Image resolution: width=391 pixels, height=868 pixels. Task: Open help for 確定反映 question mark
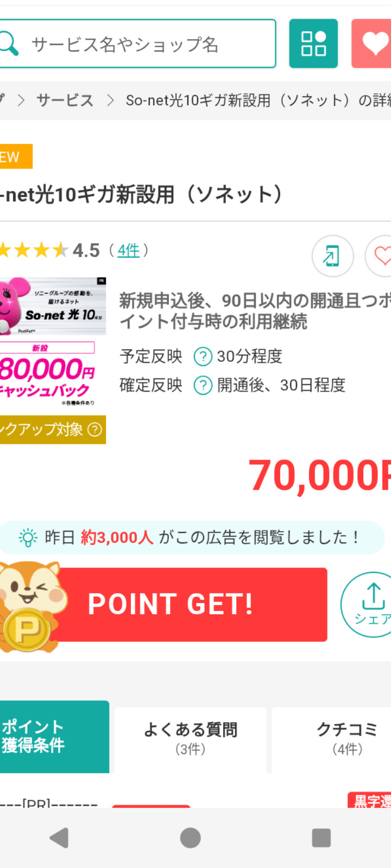tap(203, 385)
